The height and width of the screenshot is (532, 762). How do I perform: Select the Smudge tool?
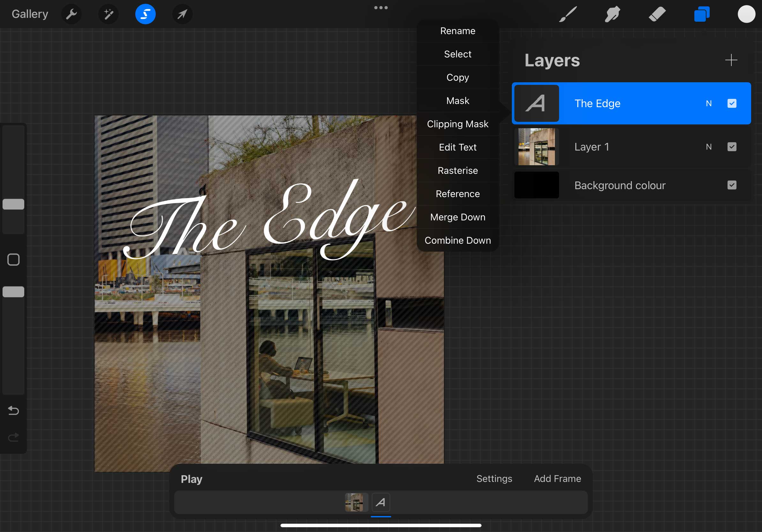pyautogui.click(x=612, y=14)
